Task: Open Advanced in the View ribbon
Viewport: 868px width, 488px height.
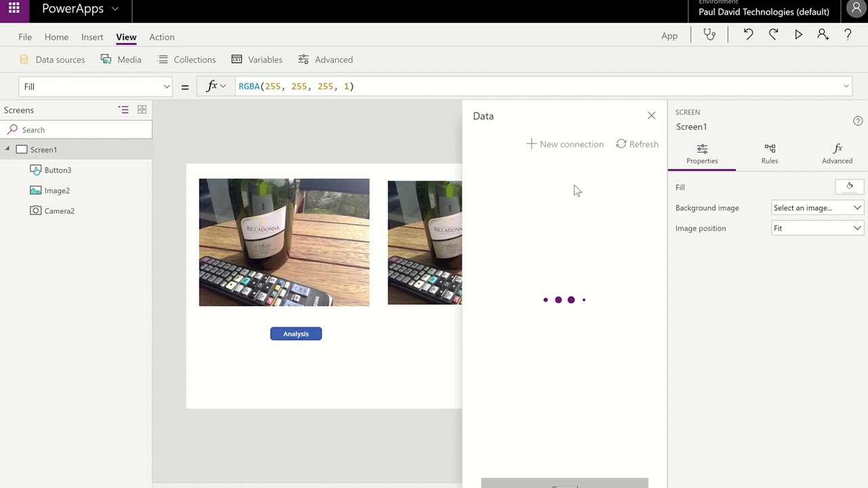Action: [325, 60]
